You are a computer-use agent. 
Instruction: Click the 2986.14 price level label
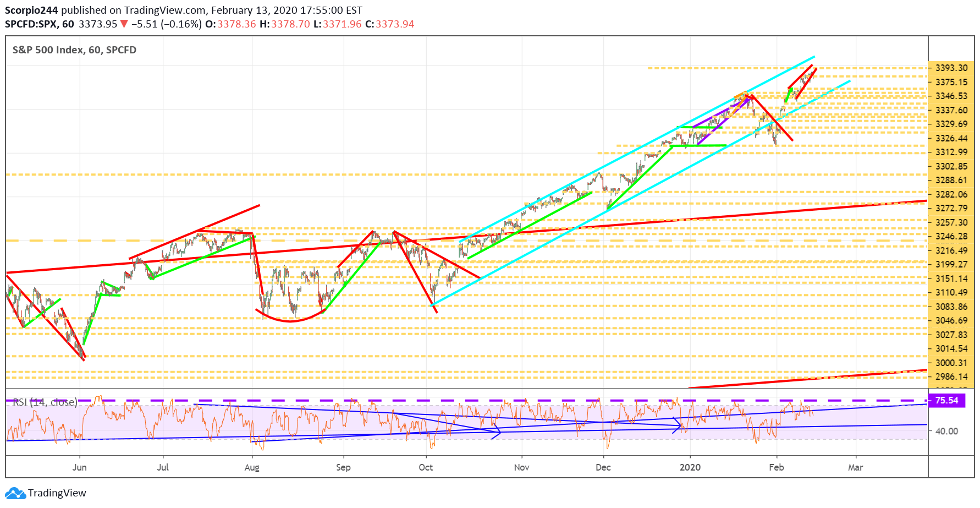tap(951, 377)
